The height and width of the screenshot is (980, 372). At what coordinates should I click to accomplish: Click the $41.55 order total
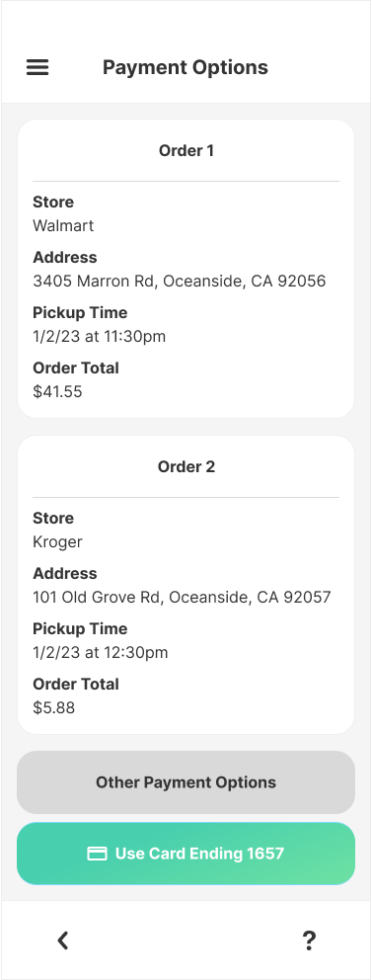click(x=57, y=392)
